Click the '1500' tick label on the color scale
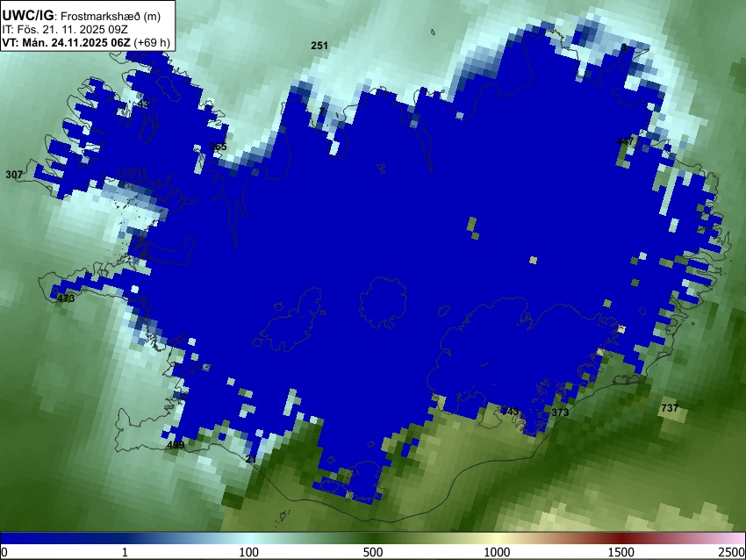This screenshot has width=746, height=560. (x=621, y=552)
